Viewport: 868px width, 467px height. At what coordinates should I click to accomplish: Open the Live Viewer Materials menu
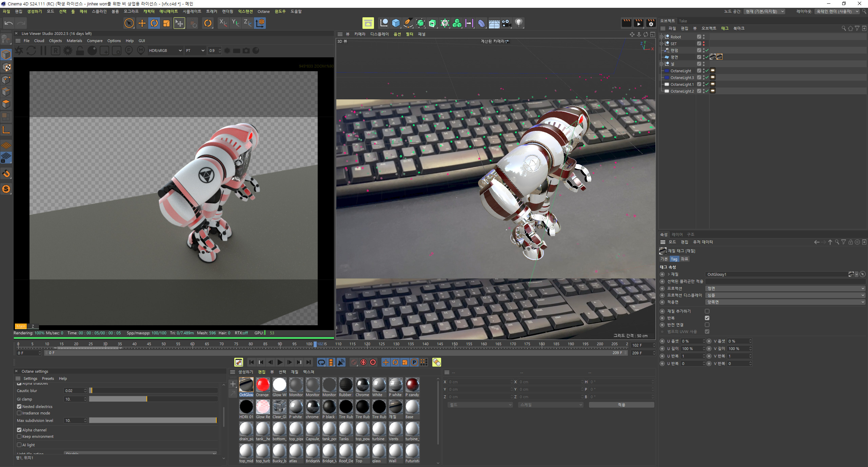74,41
